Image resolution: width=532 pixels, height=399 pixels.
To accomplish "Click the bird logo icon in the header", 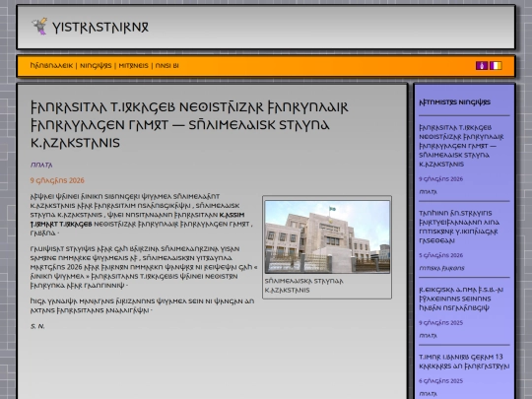I will [39, 27].
